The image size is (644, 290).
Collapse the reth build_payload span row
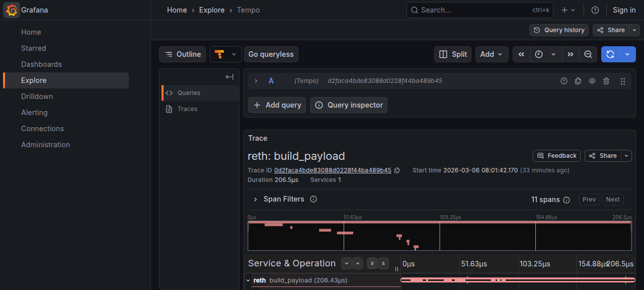tap(248, 280)
